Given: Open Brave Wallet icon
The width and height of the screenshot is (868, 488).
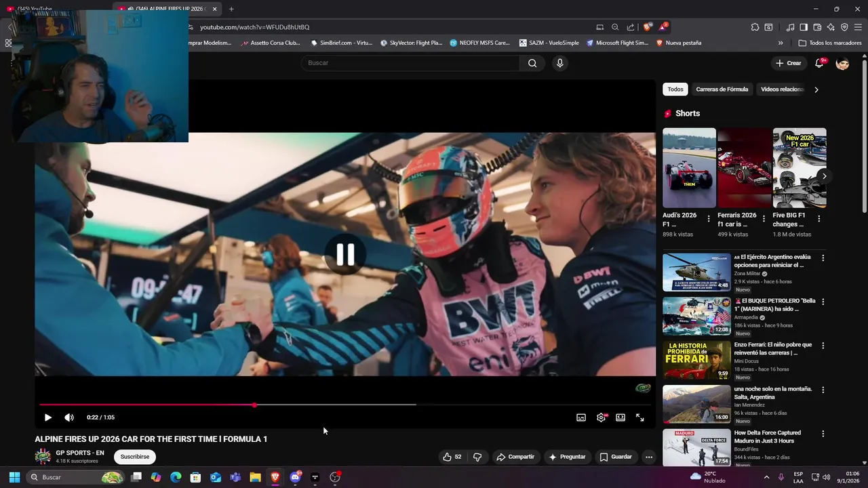Looking at the screenshot, I should click(817, 27).
